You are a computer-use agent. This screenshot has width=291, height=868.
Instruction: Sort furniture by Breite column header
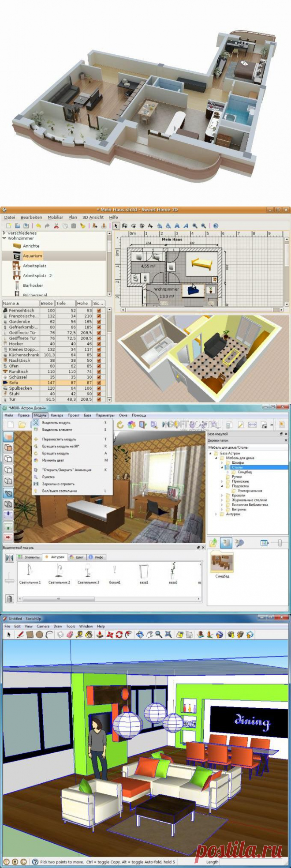pyautogui.click(x=47, y=304)
